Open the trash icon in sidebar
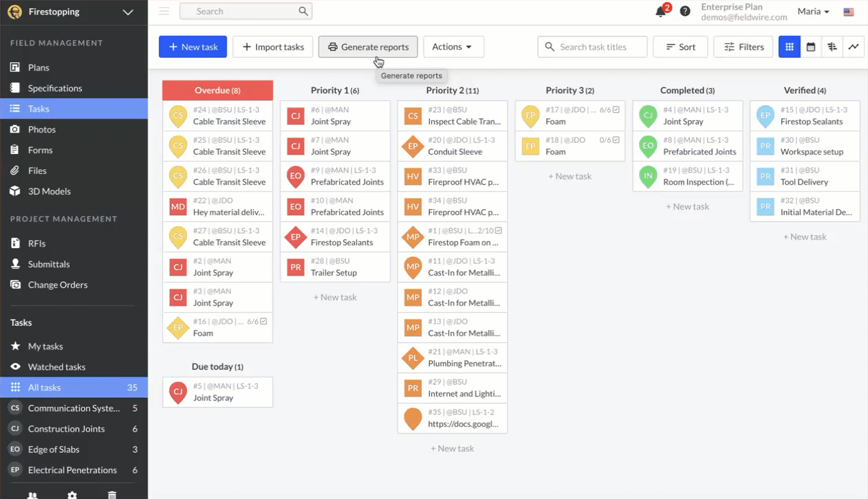Image resolution: width=868 pixels, height=499 pixels. pos(112,494)
